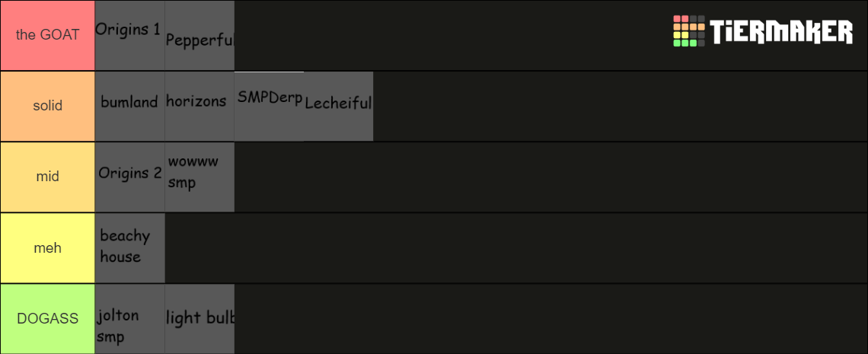Viewport: 868px width, 354px height.
Task: Select the jolton smp tile
Action: [x=129, y=318]
